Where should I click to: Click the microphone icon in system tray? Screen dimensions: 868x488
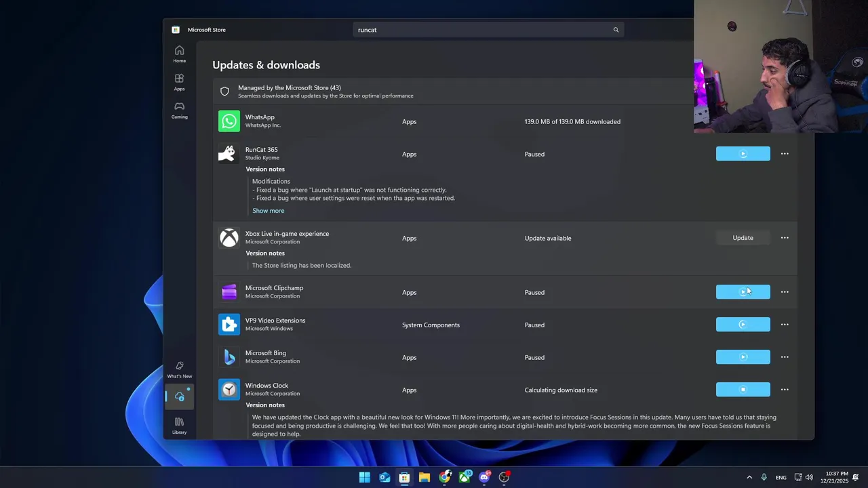[x=764, y=477]
